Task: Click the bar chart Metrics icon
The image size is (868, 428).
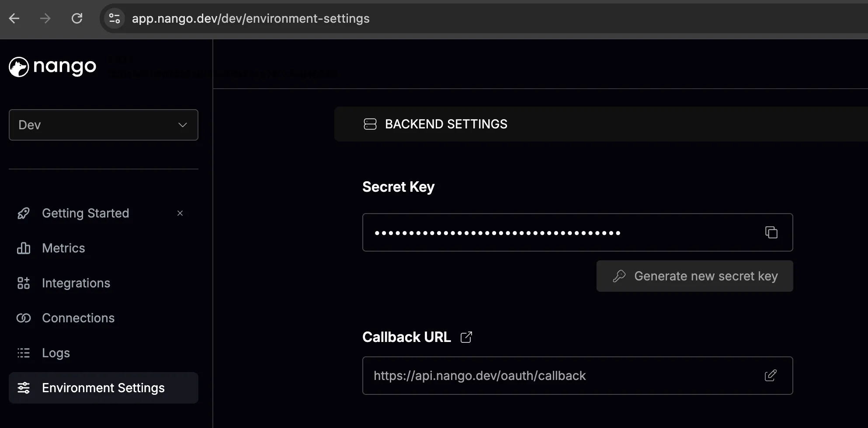Action: 24,248
